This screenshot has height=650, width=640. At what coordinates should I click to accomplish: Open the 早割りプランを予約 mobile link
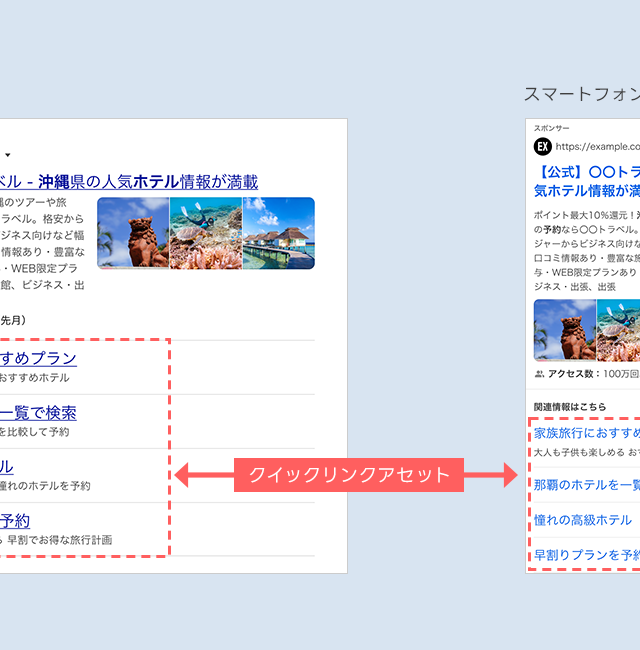[586, 555]
